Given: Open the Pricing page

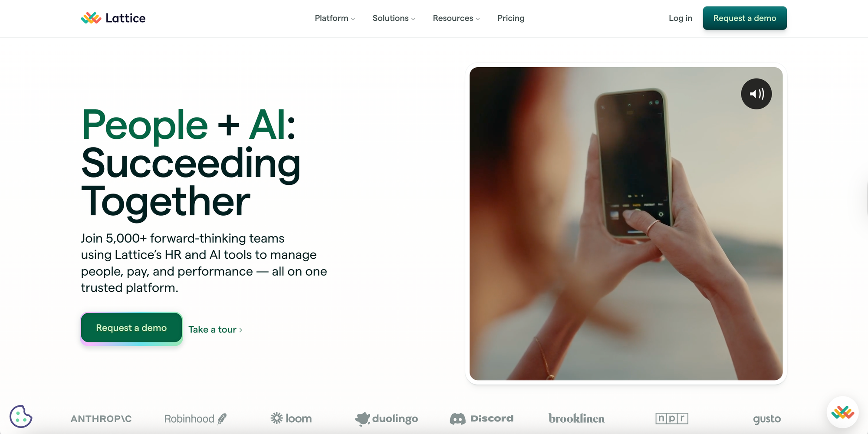Looking at the screenshot, I should 511,18.
